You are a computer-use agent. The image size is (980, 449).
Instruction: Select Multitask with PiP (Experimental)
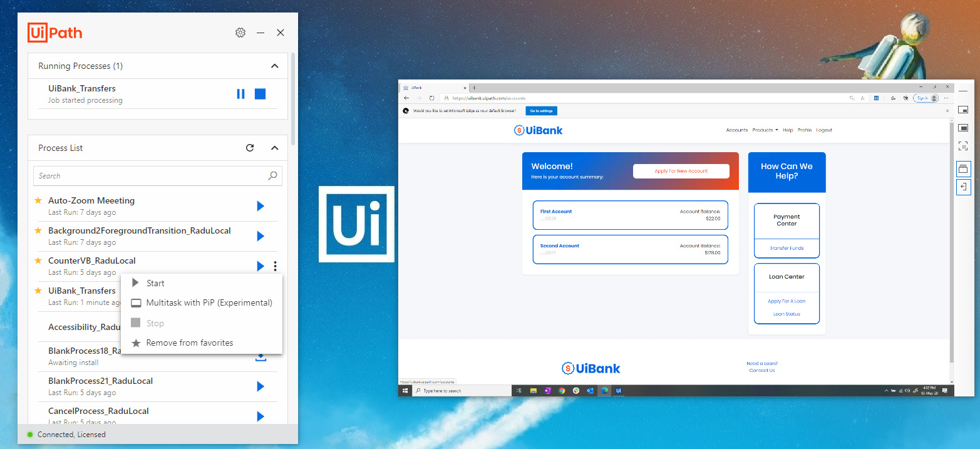pyautogui.click(x=209, y=302)
